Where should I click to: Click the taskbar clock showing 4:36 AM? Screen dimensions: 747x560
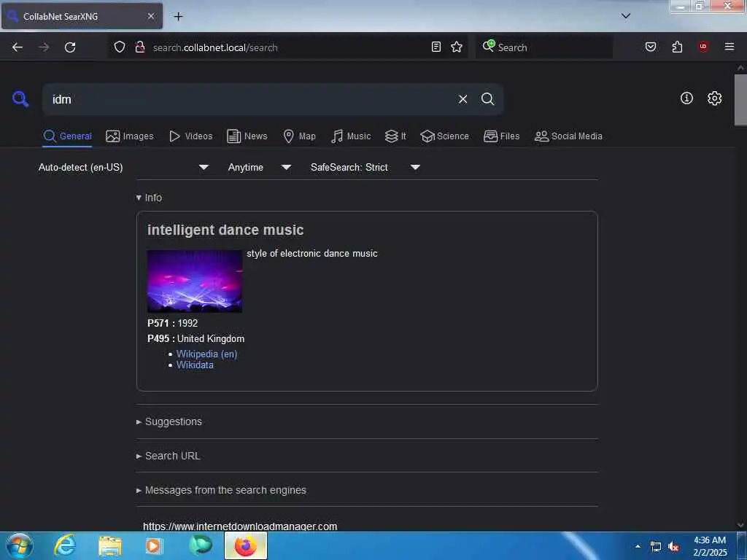point(710,546)
